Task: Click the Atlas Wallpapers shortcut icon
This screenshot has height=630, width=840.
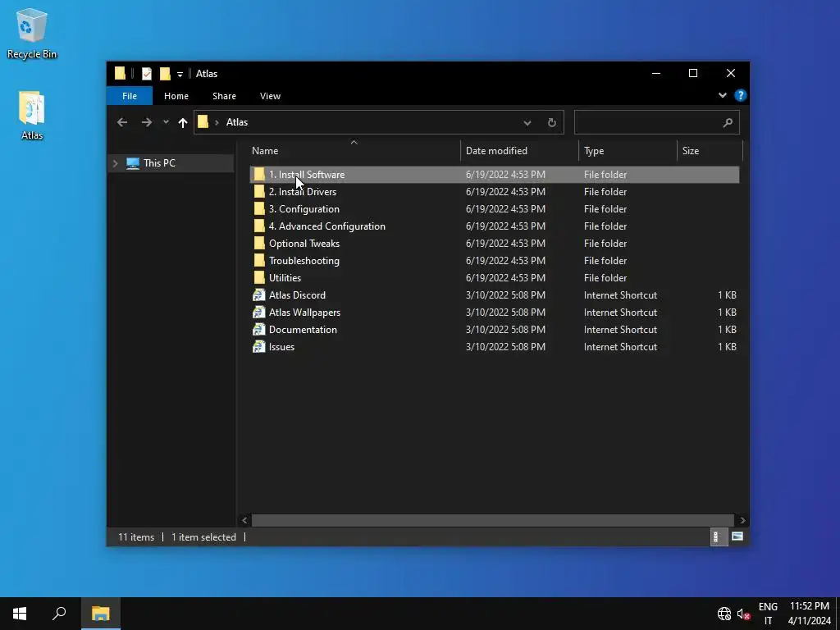Action: click(x=258, y=312)
